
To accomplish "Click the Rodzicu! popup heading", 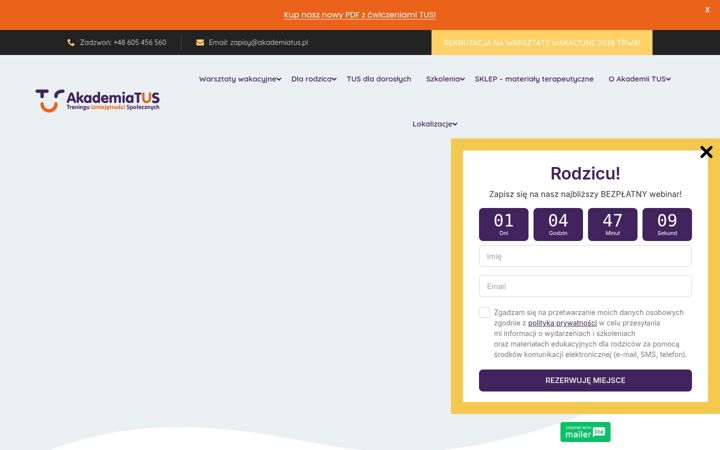I will click(x=585, y=174).
